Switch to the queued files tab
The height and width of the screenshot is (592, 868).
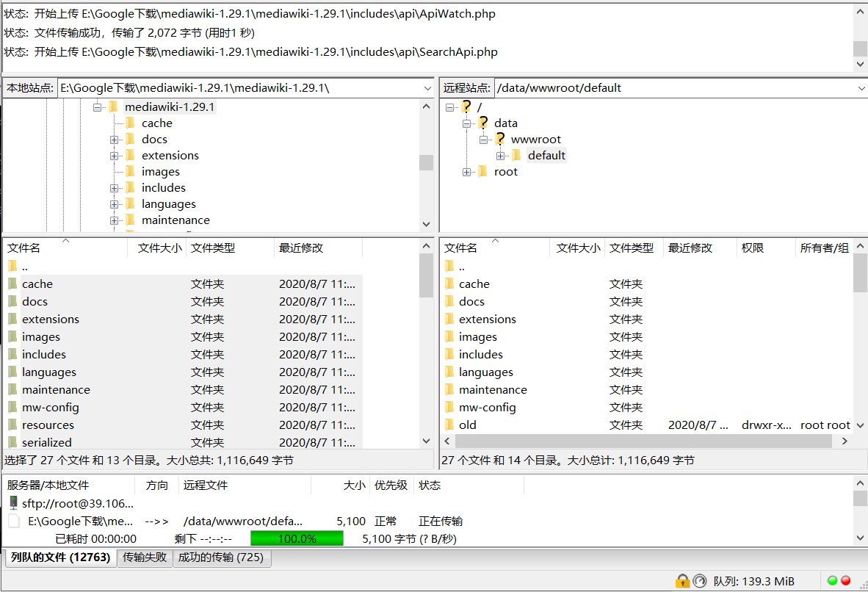pos(61,557)
